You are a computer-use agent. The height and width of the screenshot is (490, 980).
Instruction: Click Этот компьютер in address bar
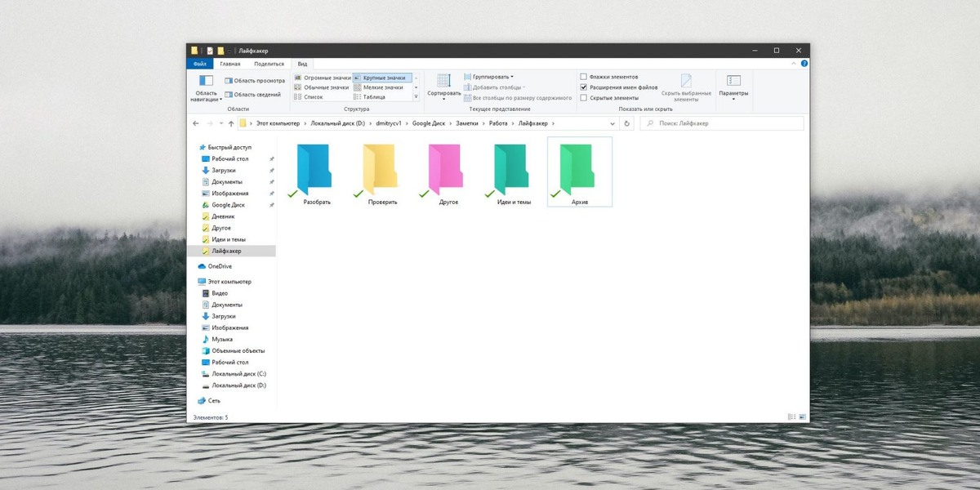click(277, 123)
